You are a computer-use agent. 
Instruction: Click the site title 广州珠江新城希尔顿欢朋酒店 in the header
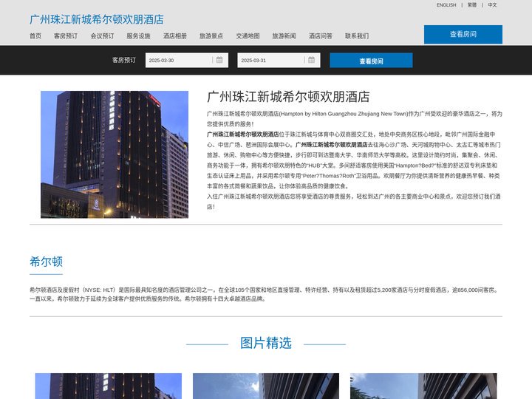click(97, 19)
